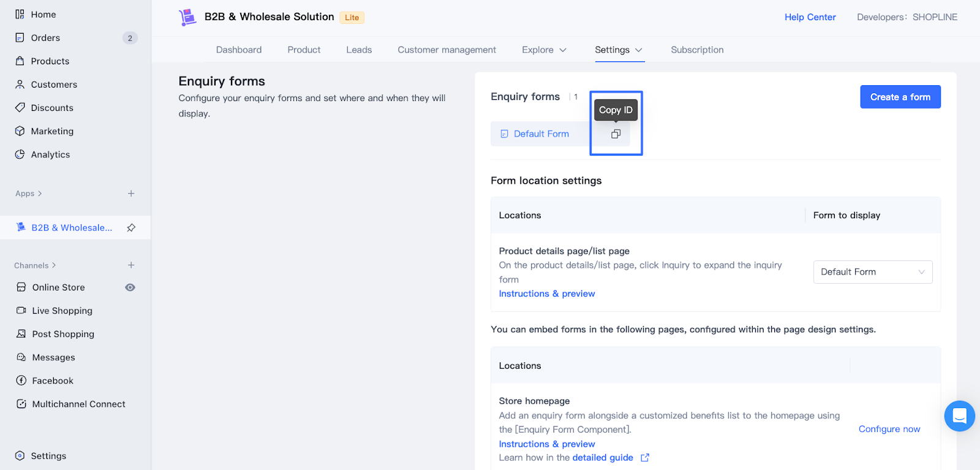Click the Copy ID icon for Default Form
980x470 pixels.
click(616, 134)
